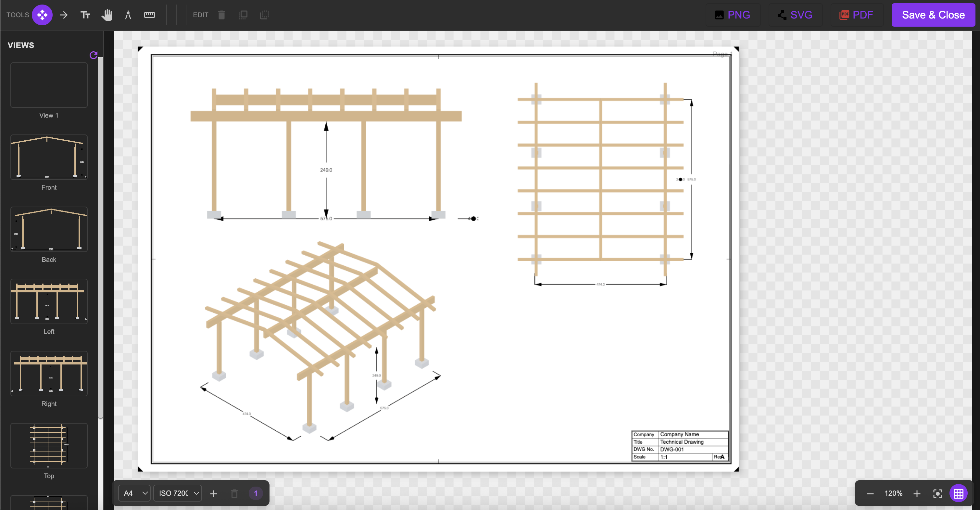This screenshot has width=980, height=510.
Task: Switch to the Front view
Action: tap(49, 157)
